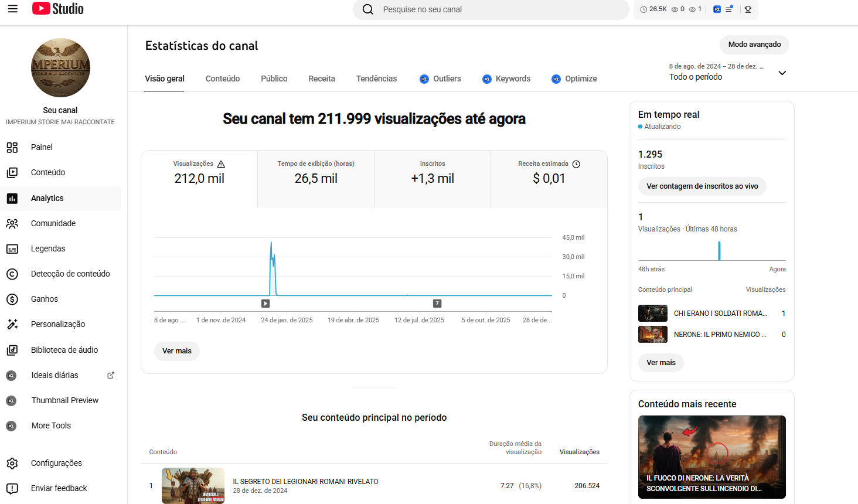
Task: Click the Conteúdo sidebar icon
Action: click(12, 172)
